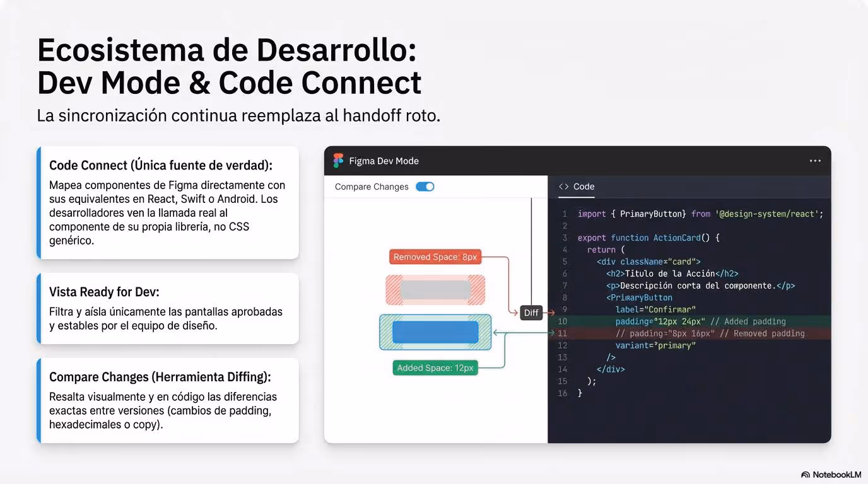Click the NotebookLM logo
Viewport: 868px width, 484px height.
point(831,475)
